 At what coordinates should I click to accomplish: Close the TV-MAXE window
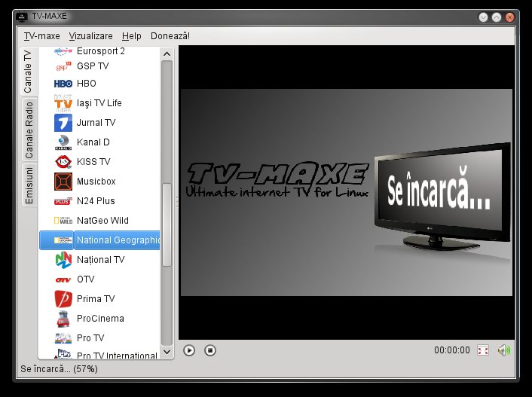tap(509, 17)
